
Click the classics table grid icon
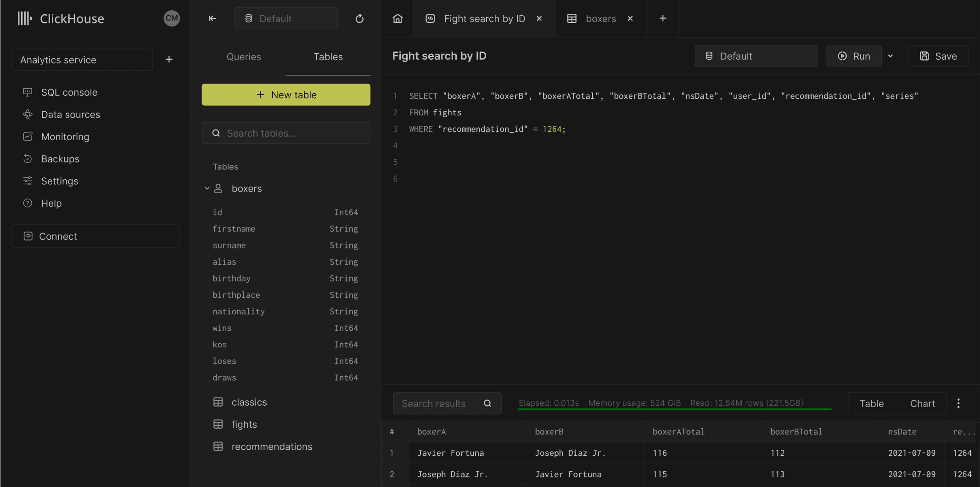click(x=218, y=402)
